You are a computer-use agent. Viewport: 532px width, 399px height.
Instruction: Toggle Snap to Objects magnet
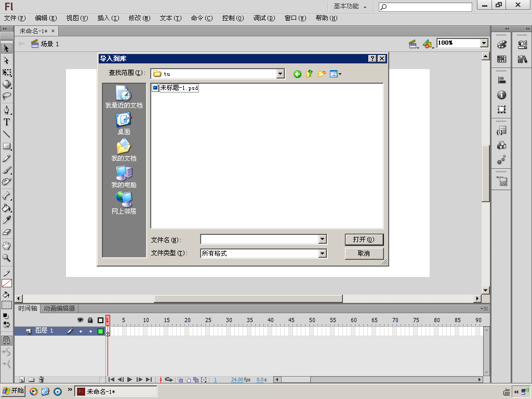point(6,340)
